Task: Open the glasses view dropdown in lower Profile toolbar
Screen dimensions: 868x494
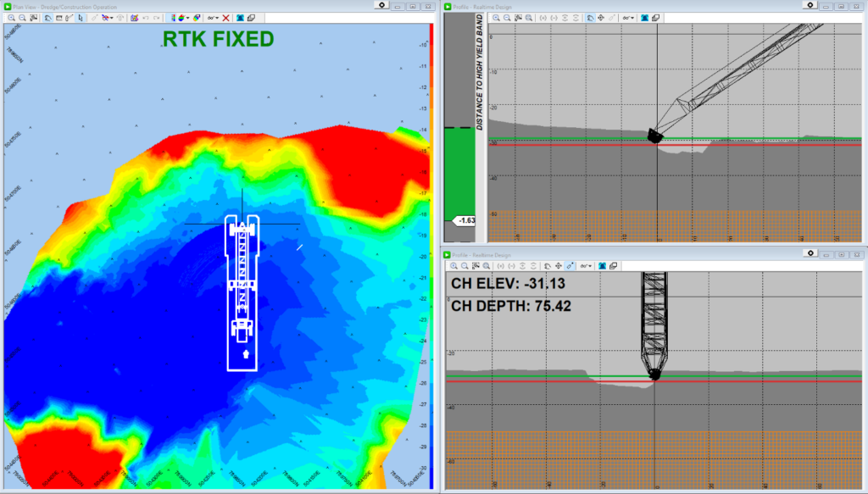Action: coord(587,266)
